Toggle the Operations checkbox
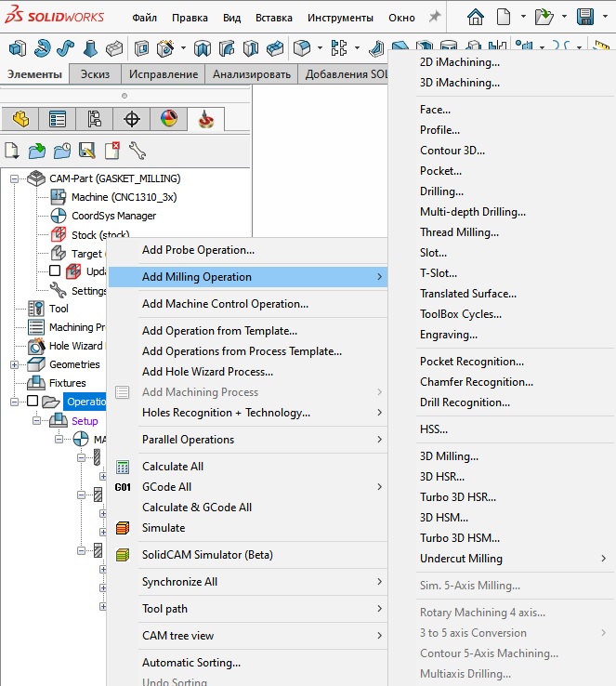 click(x=33, y=401)
